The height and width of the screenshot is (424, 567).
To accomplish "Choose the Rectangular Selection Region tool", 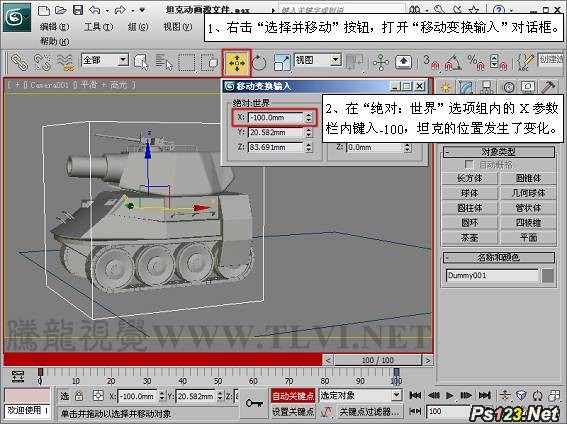I will pyautogui.click(x=187, y=63).
